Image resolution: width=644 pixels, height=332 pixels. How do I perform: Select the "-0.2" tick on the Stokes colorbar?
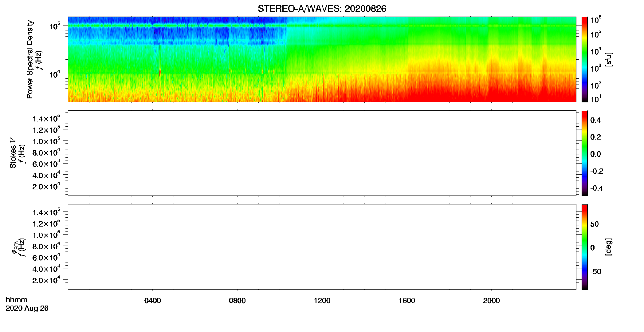point(597,171)
